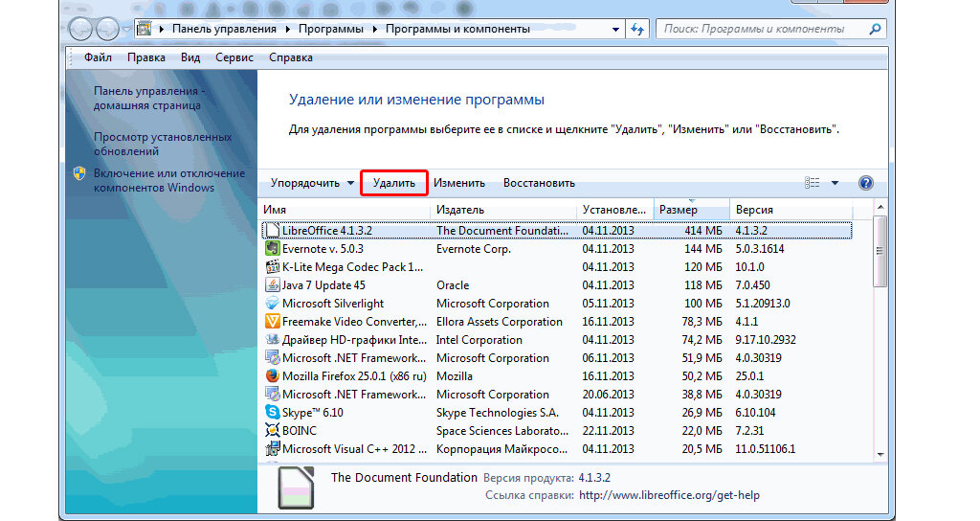This screenshot has width=980, height=521.
Task: Expand breadcrumb arrow before Программы и компоненты
Action: [x=375, y=29]
